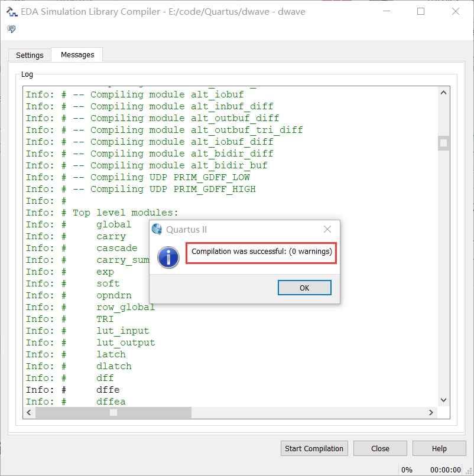Select the 'dlatch' module log line
Image resolution: width=474 pixels, height=476 pixels.
click(79, 367)
